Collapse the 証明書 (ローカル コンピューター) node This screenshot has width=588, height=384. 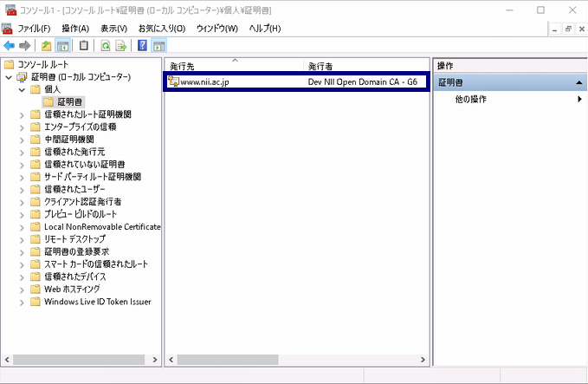(9, 78)
